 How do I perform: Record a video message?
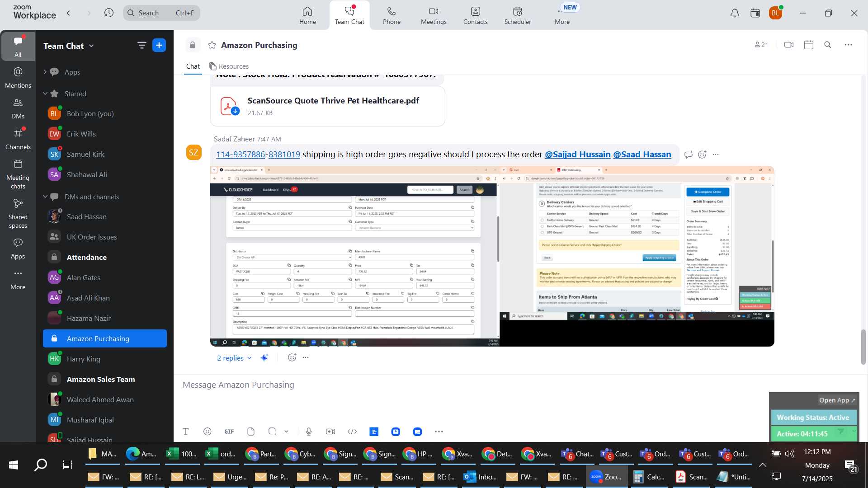click(330, 432)
